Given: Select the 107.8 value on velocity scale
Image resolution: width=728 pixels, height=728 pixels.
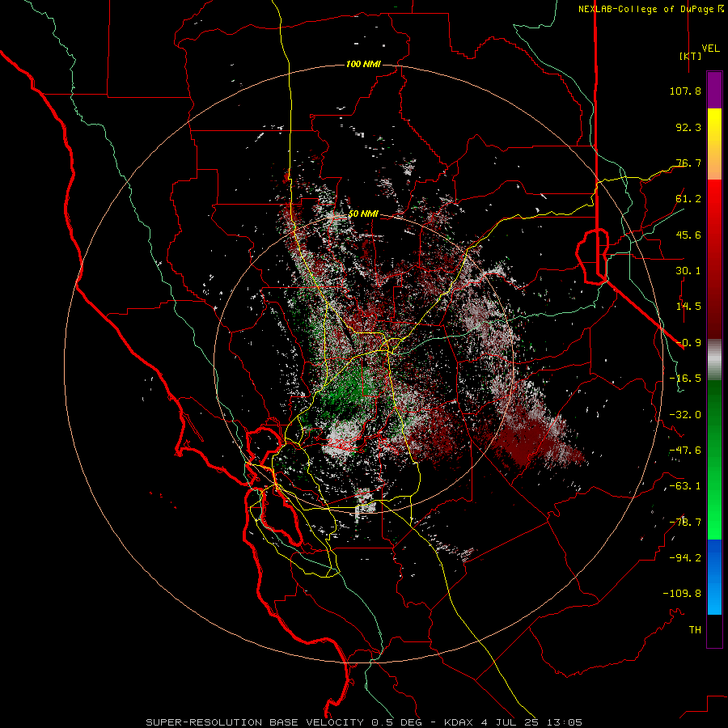Looking at the screenshot, I should coord(685,91).
